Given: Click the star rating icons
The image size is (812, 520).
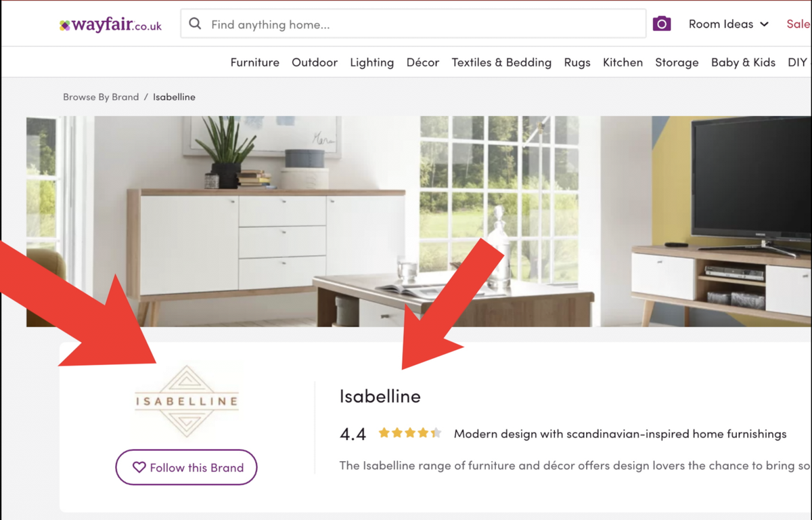Looking at the screenshot, I should click(x=409, y=433).
